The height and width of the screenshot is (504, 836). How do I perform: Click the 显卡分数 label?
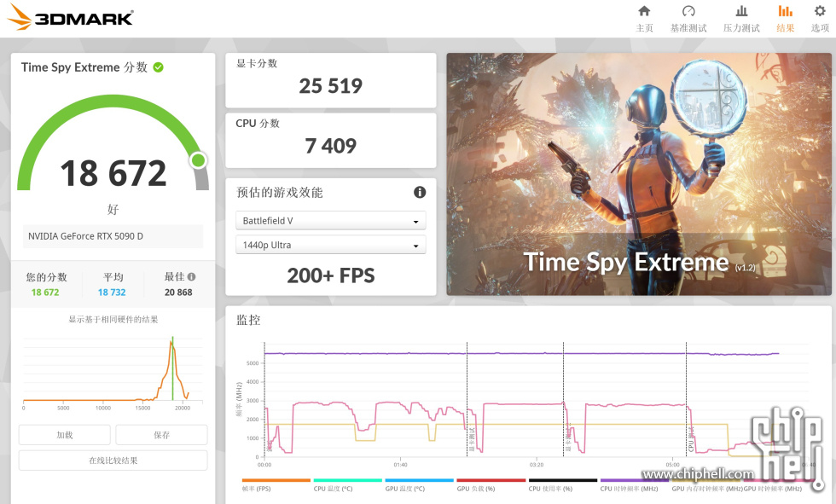257,63
